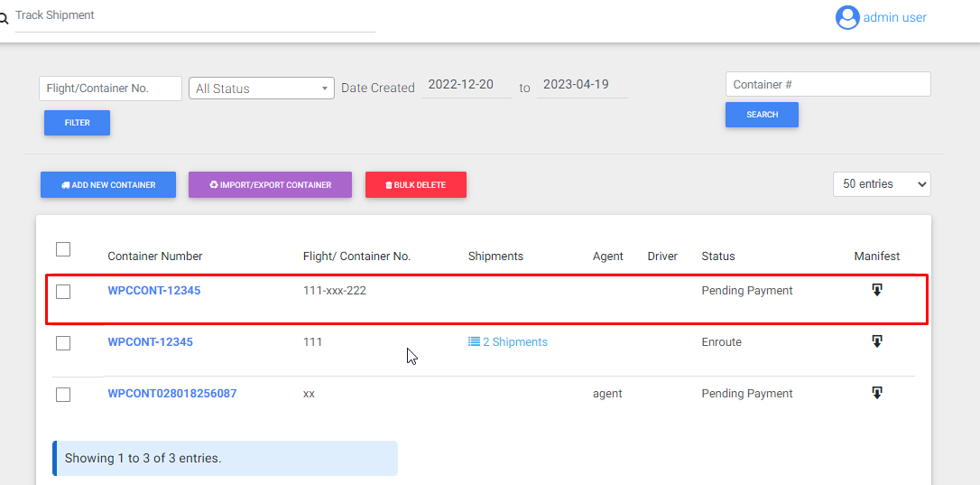Image resolution: width=980 pixels, height=485 pixels.
Task: Click the Date Created label
Action: pyautogui.click(x=377, y=89)
